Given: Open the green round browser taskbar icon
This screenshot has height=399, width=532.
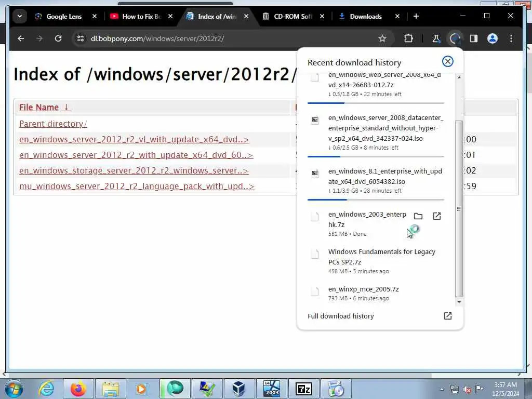Looking at the screenshot, I should click(x=175, y=389).
